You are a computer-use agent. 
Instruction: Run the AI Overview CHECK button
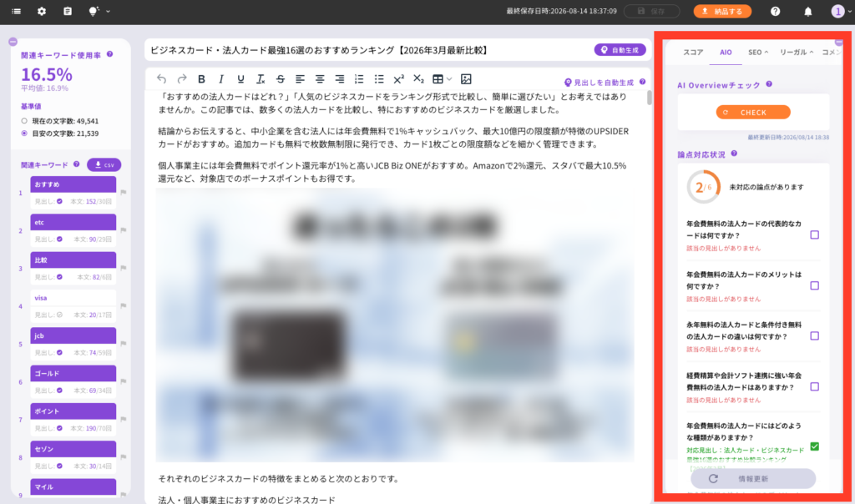tap(753, 113)
